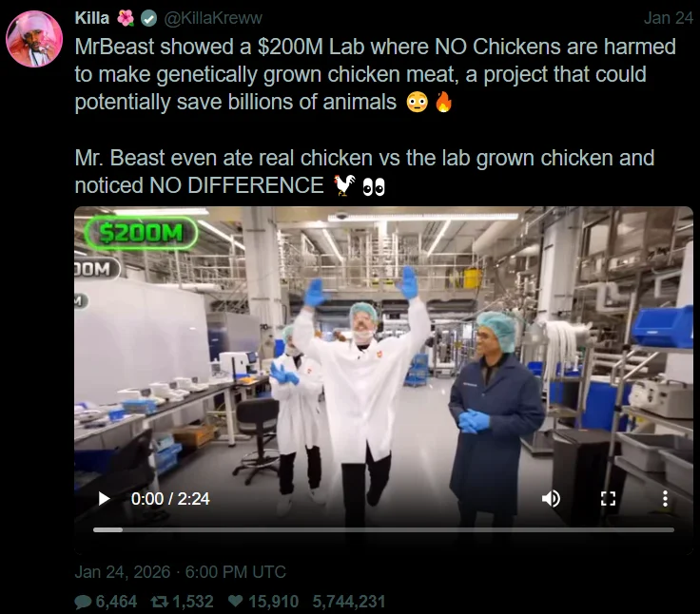The image size is (700, 614).
Task: Click the 1,532 retweets count
Action: (x=193, y=602)
